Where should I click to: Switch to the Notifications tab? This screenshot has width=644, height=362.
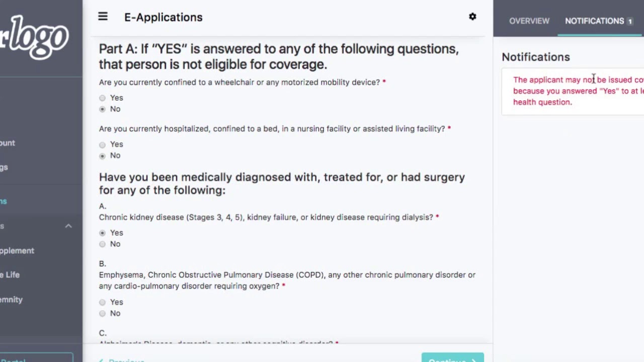coord(594,21)
